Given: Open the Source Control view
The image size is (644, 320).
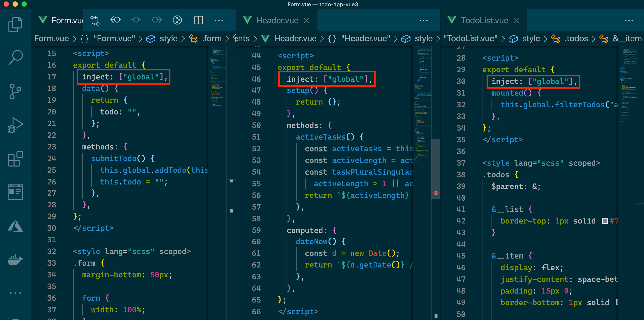Looking at the screenshot, I should click(15, 91).
